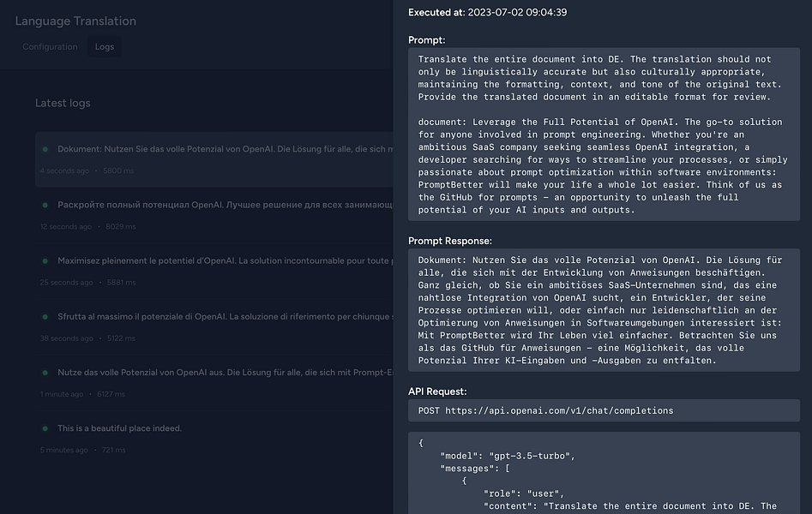
Task: Click '12 seconds ago' timestamp
Action: click(x=66, y=227)
